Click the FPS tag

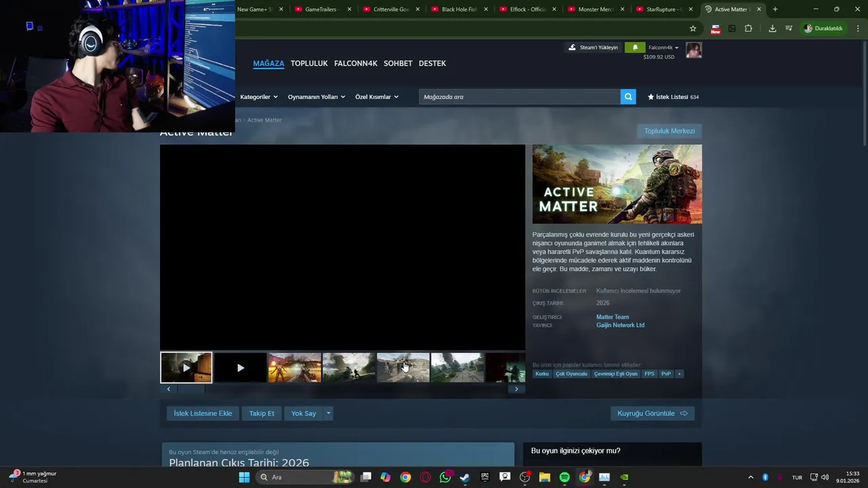pos(650,373)
